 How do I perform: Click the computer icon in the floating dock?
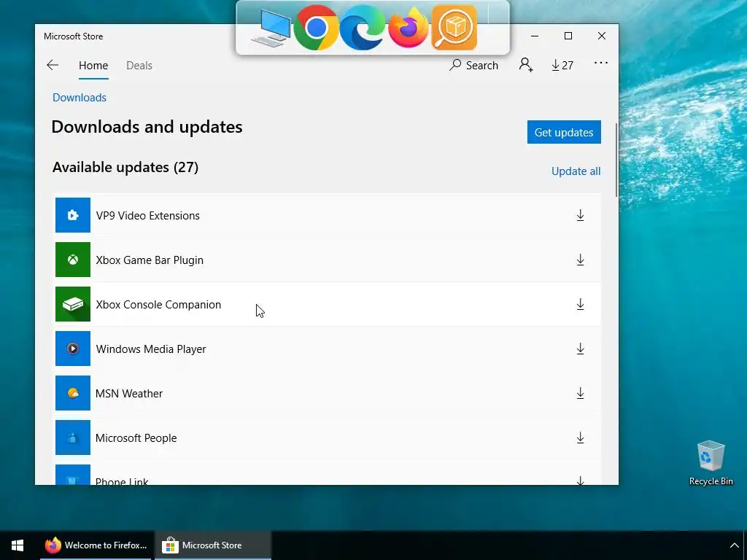tap(271, 28)
